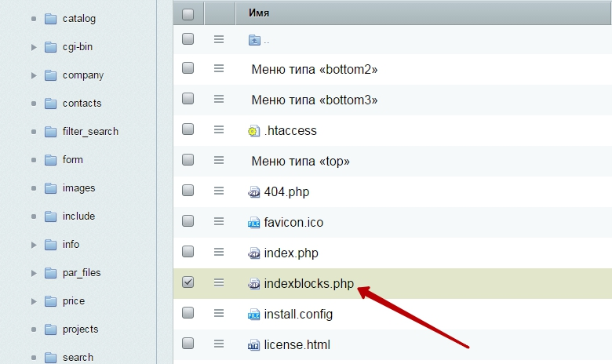Select the catalog folder in the tree
This screenshot has height=364, width=612.
(78, 19)
